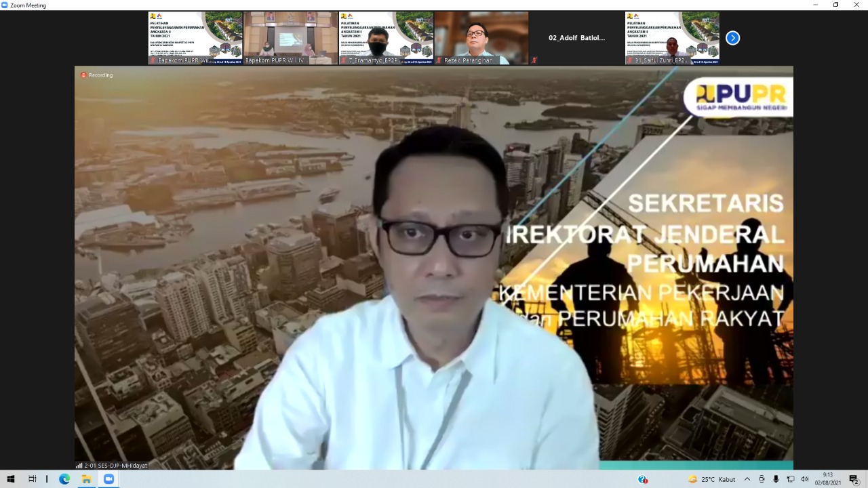
Task: Click the Meet Now camera tray icon
Action: click(762, 479)
